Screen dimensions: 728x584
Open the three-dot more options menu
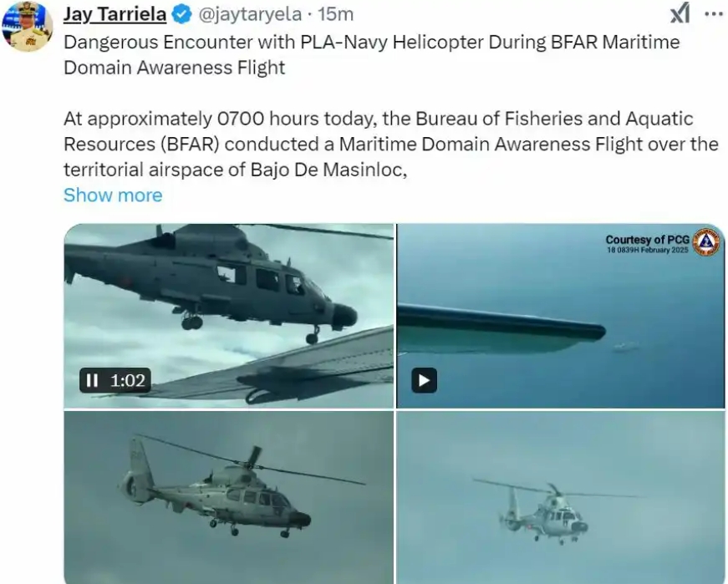click(714, 14)
